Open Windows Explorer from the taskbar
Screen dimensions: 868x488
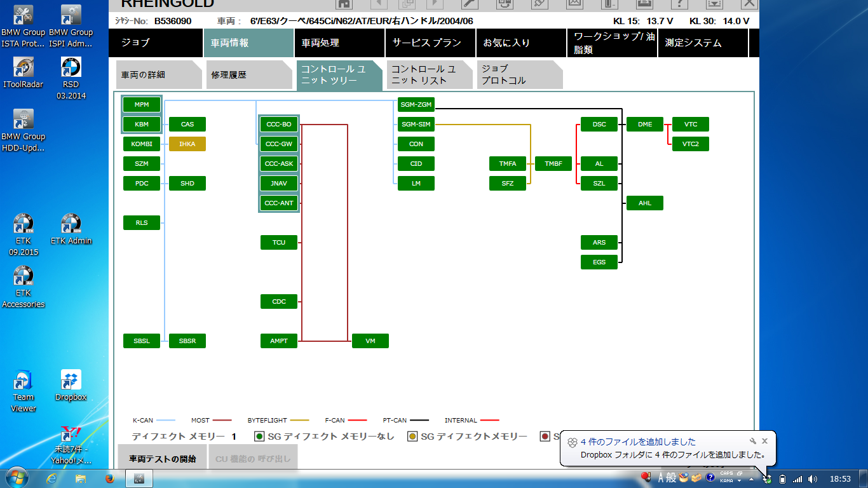[x=81, y=478]
